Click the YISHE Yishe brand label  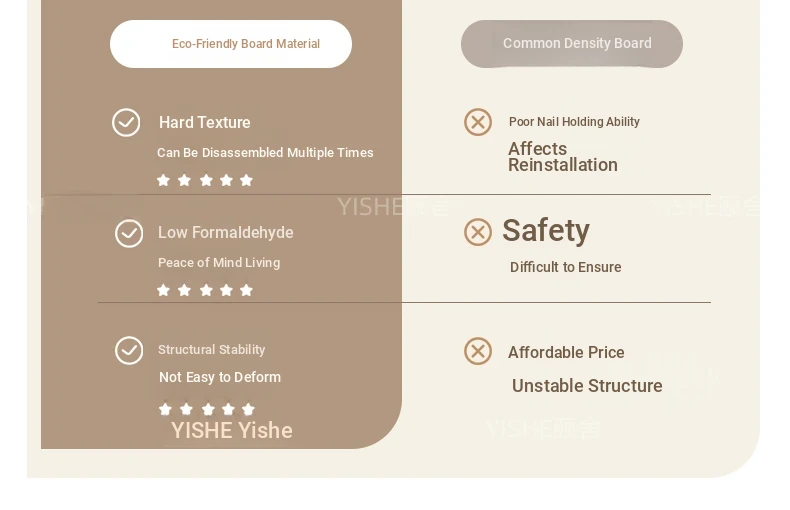click(x=232, y=430)
